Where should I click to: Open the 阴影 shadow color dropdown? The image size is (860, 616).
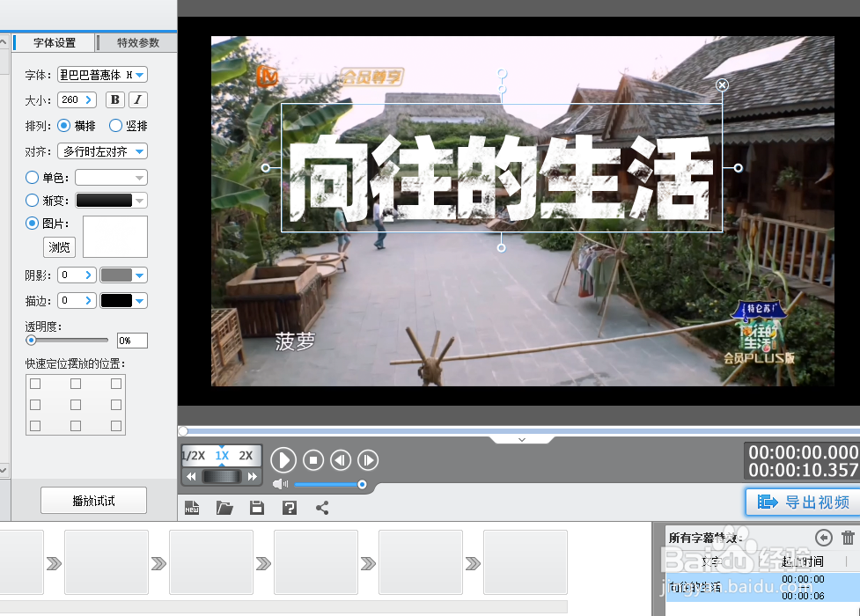point(140,275)
